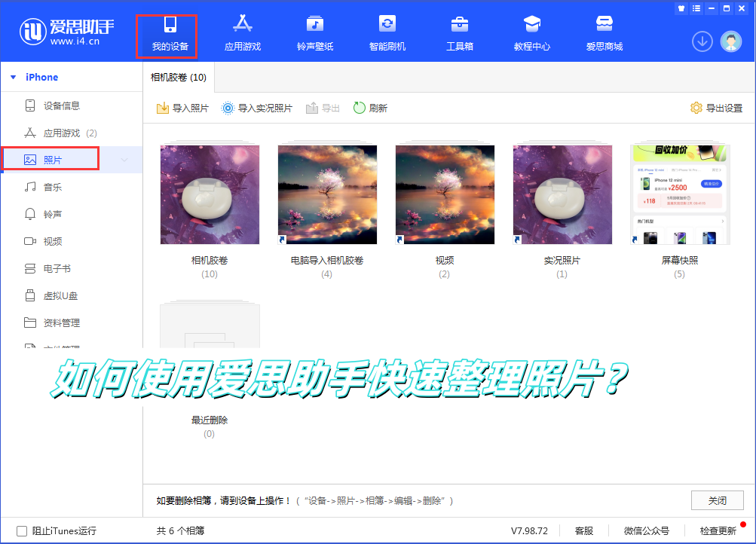Open the 工具箱 tab
Image resolution: width=756 pixels, height=544 pixels.
click(x=460, y=34)
